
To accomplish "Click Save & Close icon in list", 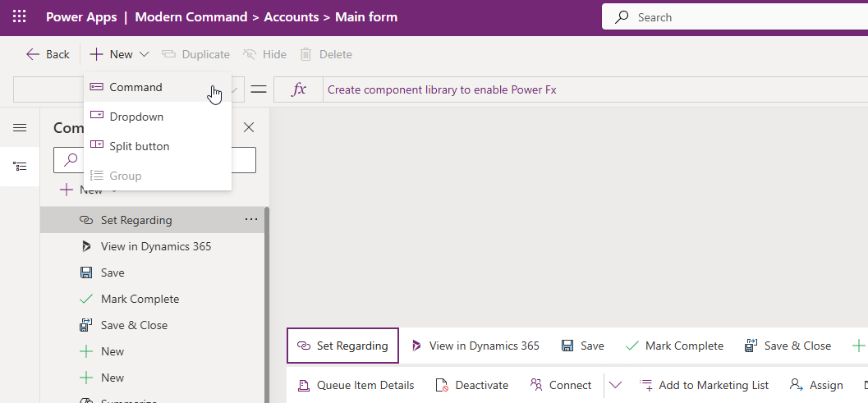I will click(x=85, y=325).
